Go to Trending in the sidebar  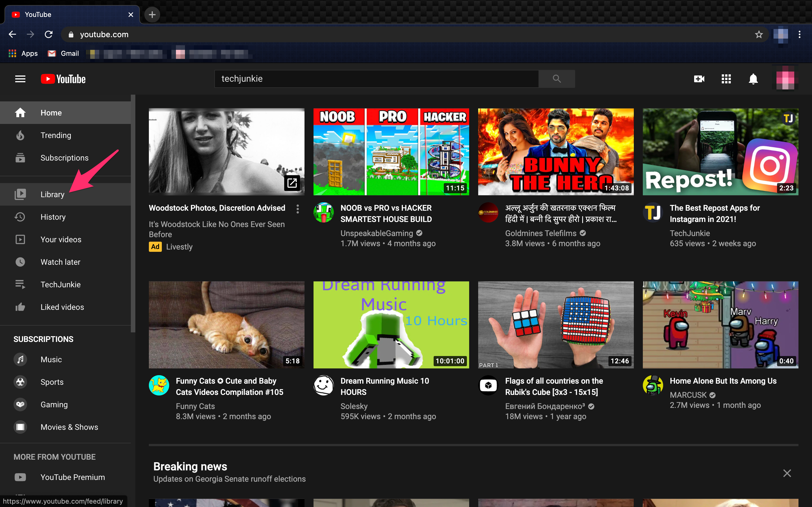[56, 135]
